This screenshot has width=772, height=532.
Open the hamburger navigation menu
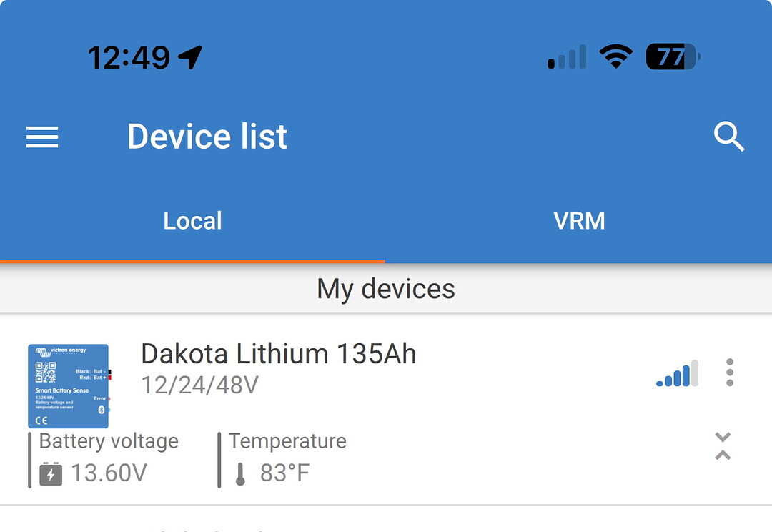click(x=42, y=137)
